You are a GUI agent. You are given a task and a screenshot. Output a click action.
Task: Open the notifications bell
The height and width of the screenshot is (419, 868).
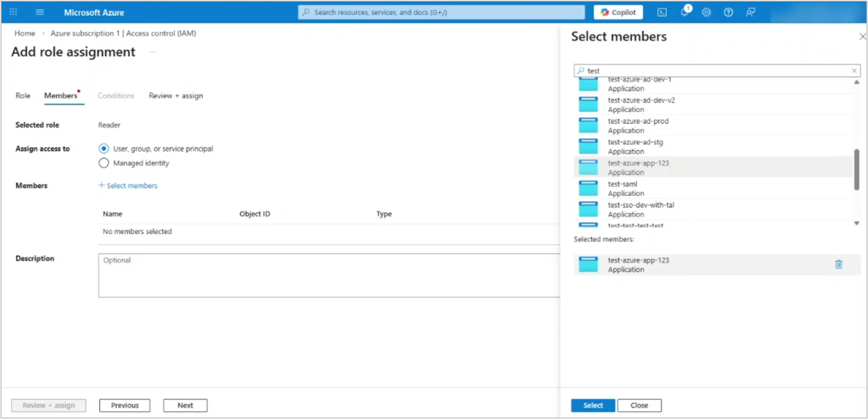tap(684, 12)
